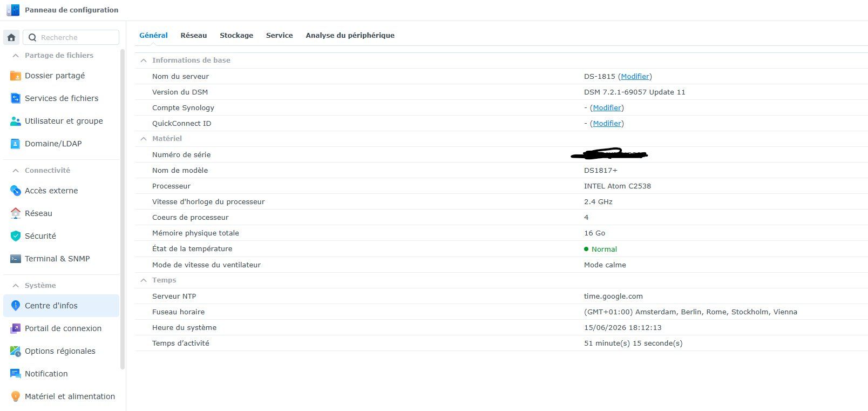Click the 51 minute(s) 15 seconde(s) uptime

[x=633, y=343]
